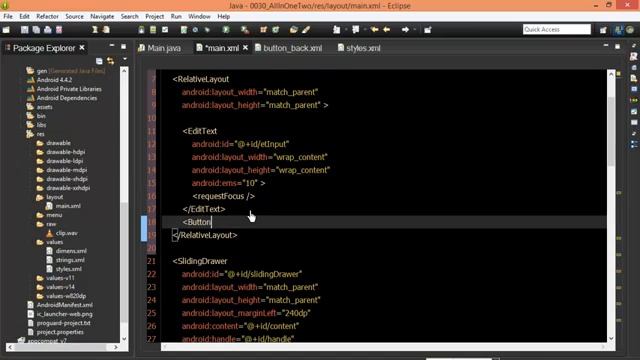
Task: Click the Print toolbar icon
Action: click(x=48, y=30)
